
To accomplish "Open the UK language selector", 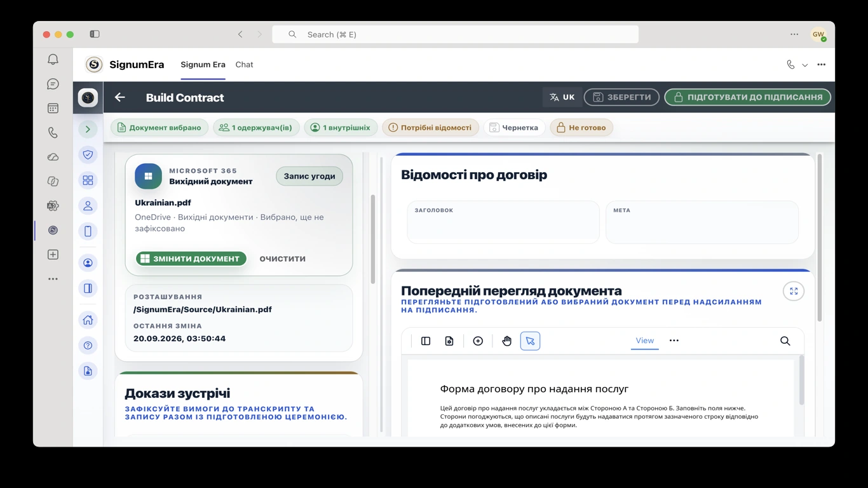I will point(562,97).
